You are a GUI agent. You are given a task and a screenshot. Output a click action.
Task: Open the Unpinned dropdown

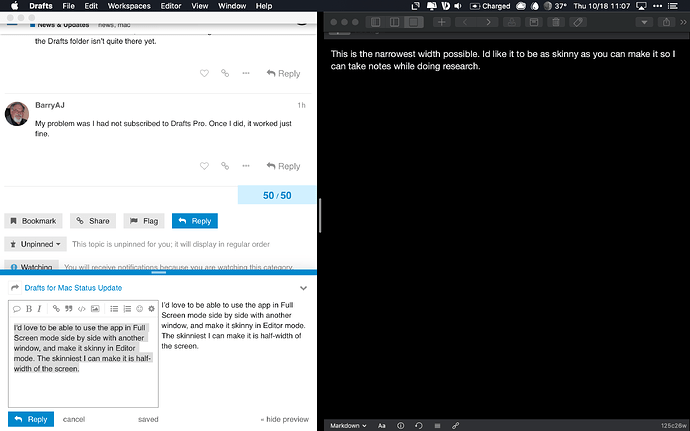(x=35, y=244)
